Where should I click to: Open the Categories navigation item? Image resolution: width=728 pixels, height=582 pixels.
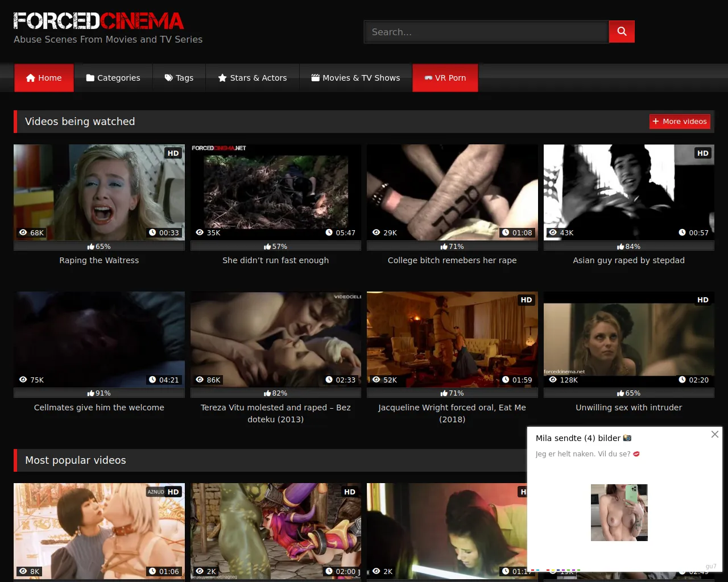[x=113, y=78]
